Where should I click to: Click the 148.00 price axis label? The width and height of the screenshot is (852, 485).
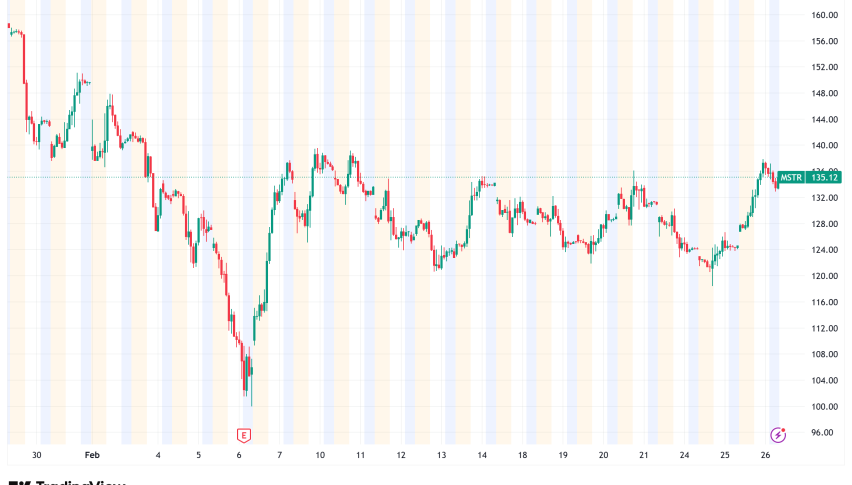[824, 93]
